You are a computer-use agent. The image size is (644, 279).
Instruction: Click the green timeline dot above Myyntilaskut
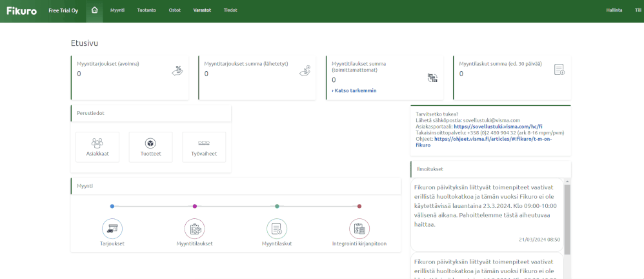point(277,206)
